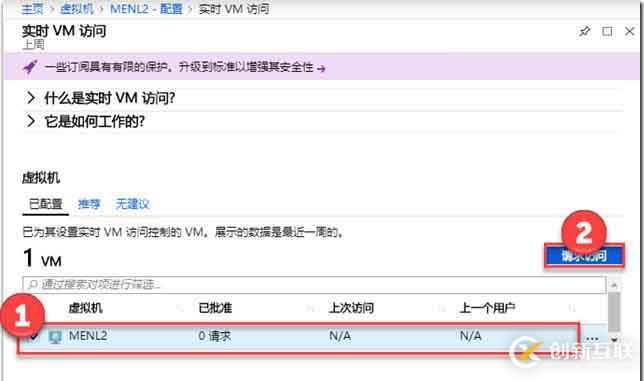Switch to the 无建议 tab

tap(133, 204)
